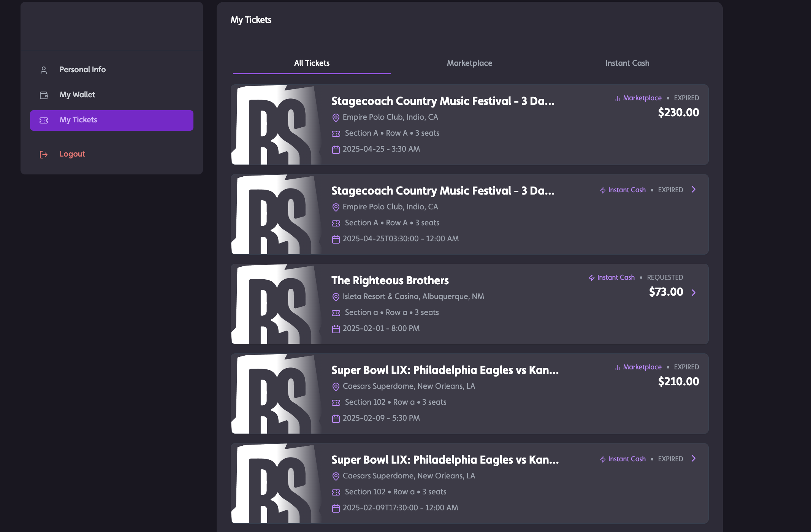This screenshot has width=811, height=532.
Task: Select the All Tickets tab
Action: tap(312, 63)
